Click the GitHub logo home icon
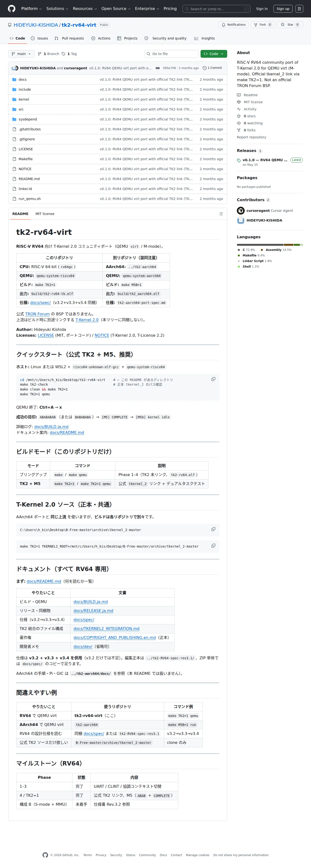This screenshot has width=311, height=868. click(11, 9)
